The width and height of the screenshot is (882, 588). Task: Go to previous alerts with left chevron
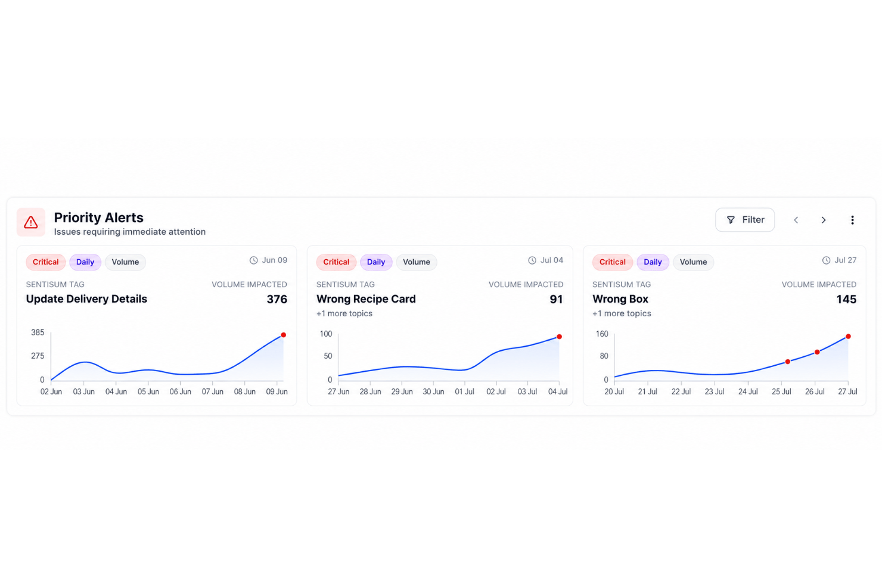(796, 220)
